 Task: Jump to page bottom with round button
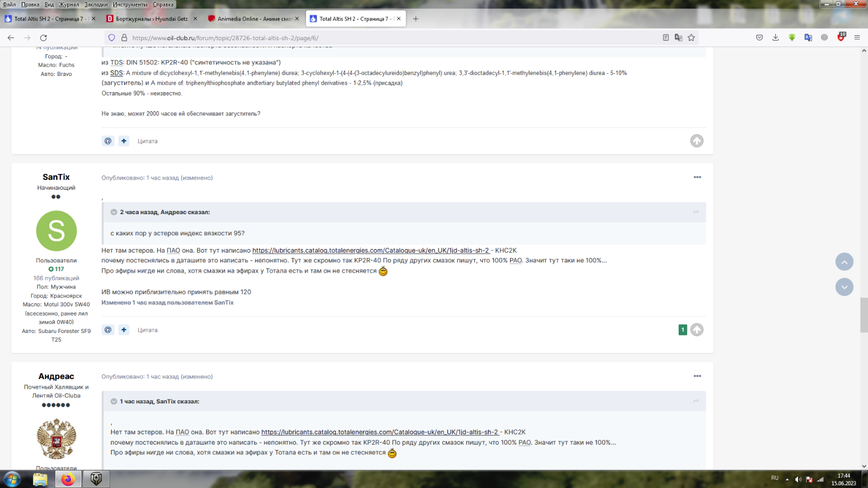click(x=844, y=287)
